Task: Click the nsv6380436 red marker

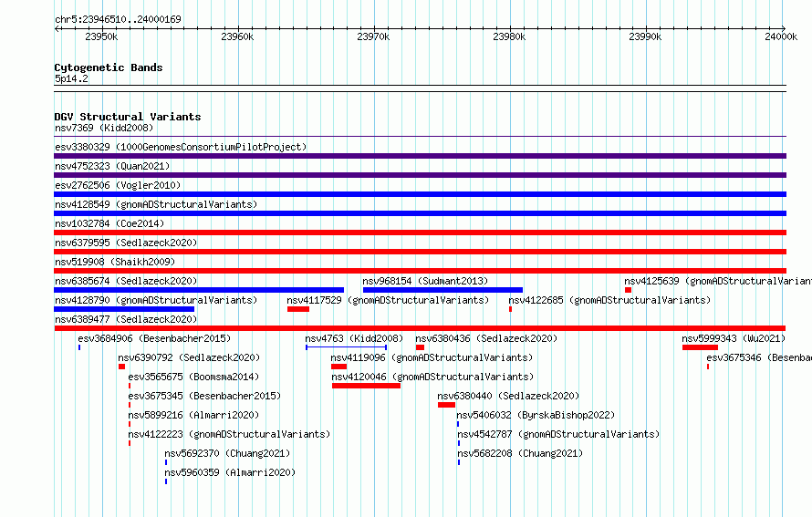Action: point(420,347)
